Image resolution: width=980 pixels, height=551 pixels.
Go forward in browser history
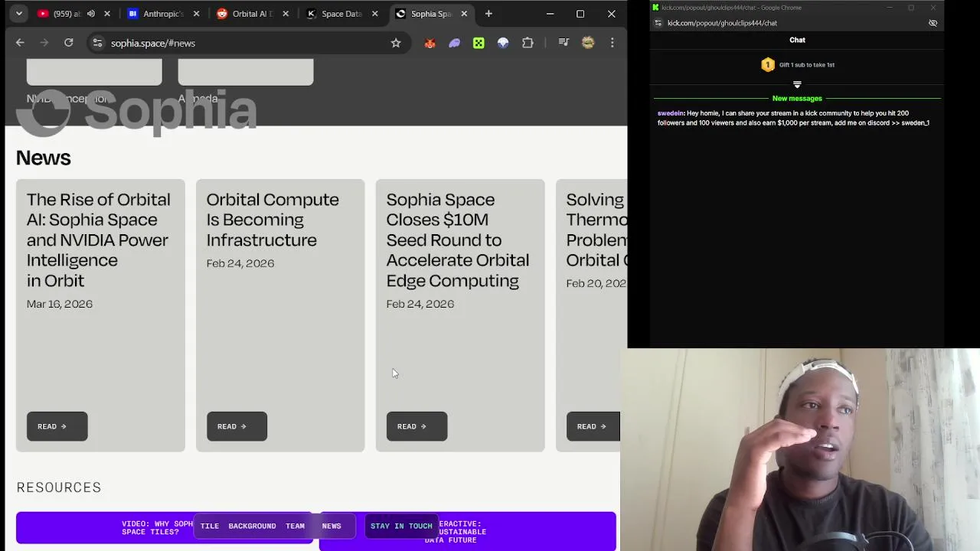tap(44, 43)
